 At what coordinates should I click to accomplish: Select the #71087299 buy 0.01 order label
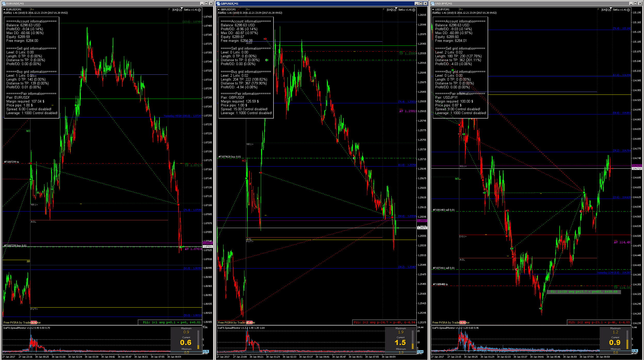[x=15, y=245]
